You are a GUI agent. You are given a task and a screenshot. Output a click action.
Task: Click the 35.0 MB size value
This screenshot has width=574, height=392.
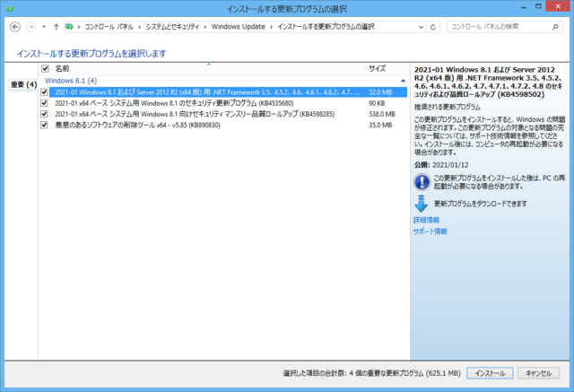point(380,126)
